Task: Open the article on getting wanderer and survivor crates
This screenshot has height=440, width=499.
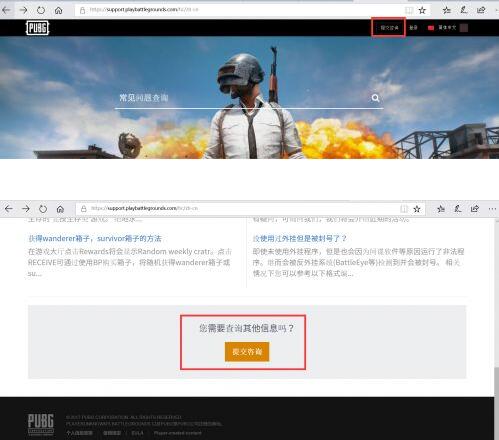Action: pos(95,239)
